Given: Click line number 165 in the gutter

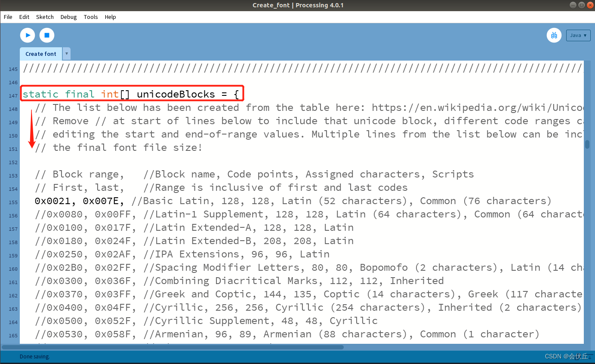Looking at the screenshot, I should pyautogui.click(x=13, y=335).
